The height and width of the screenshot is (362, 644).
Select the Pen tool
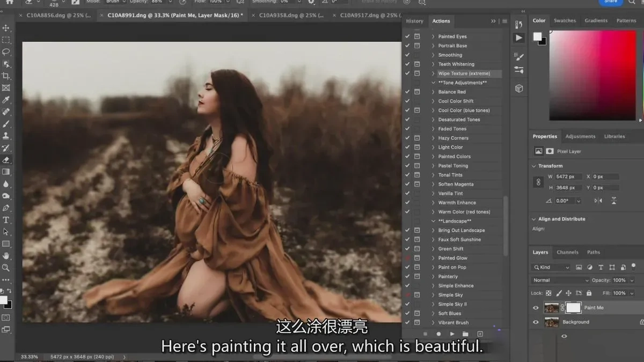[6, 208]
